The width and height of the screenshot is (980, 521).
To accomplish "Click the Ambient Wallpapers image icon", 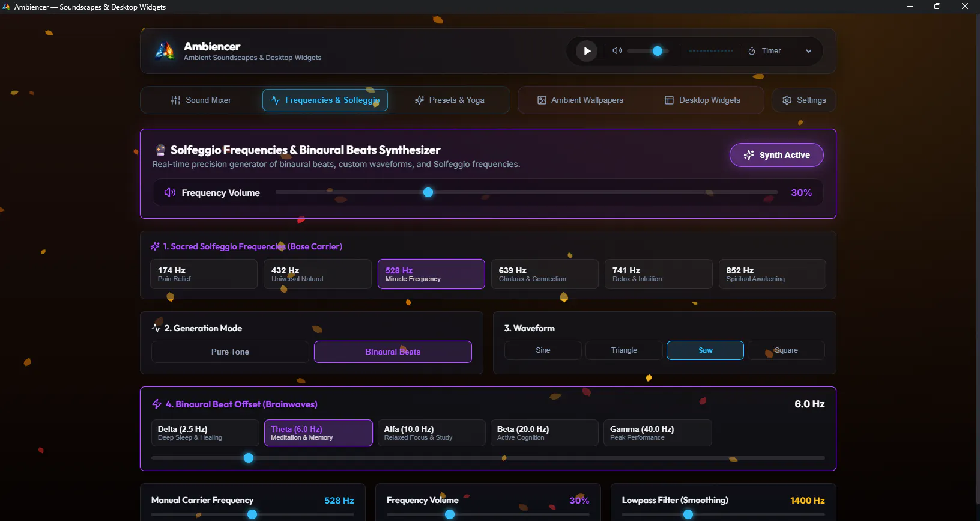I will click(542, 100).
